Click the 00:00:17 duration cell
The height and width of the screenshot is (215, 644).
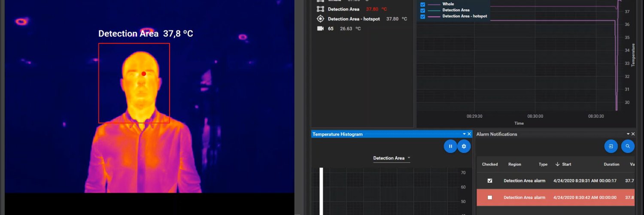608,181
